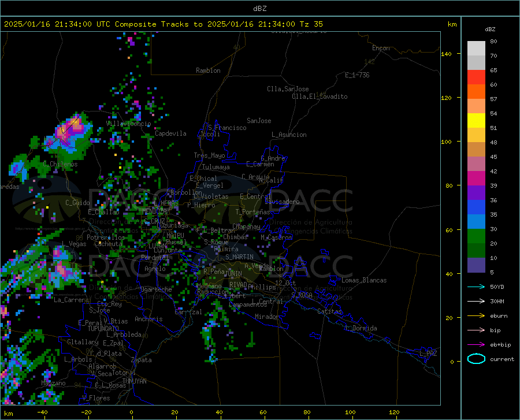This screenshot has height=420, width=520.
Task: Click the 'TUNUYAN' label on map
Action: [134, 381]
